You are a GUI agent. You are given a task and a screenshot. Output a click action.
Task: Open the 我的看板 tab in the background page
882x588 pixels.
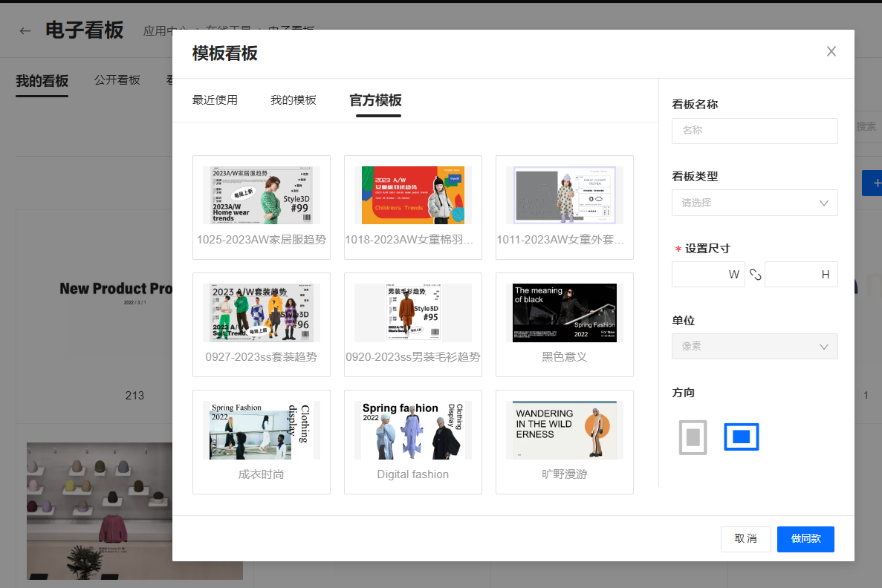[x=42, y=81]
